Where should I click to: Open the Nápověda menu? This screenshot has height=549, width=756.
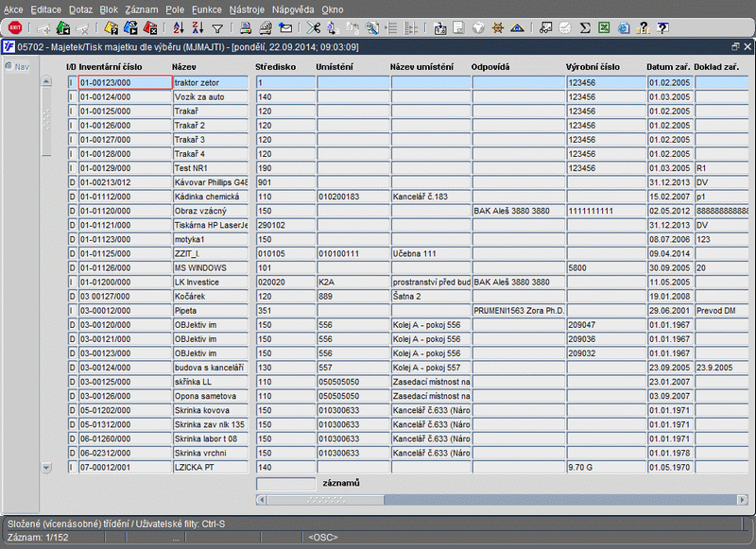[x=295, y=9]
